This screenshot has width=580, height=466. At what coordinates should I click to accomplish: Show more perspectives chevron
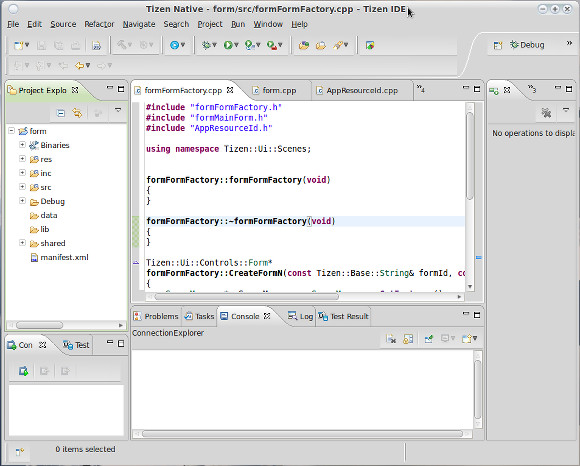pyautogui.click(x=569, y=43)
